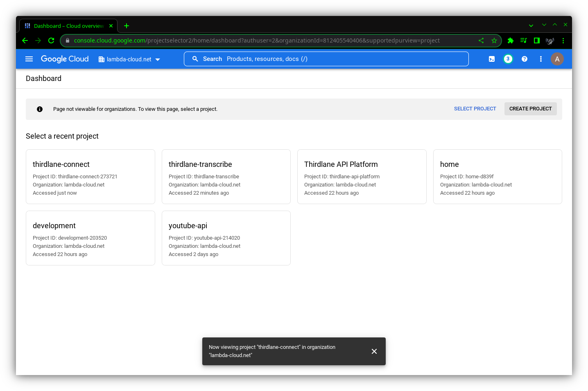This screenshot has height=391, width=588.
Task: Click 'Accessed 2 days ago' text
Action: (193, 254)
